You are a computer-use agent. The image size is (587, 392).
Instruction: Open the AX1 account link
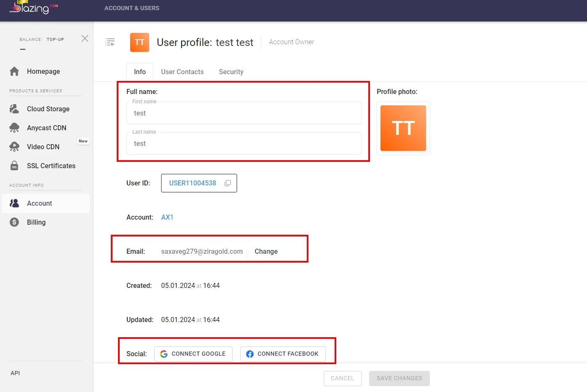tap(167, 217)
